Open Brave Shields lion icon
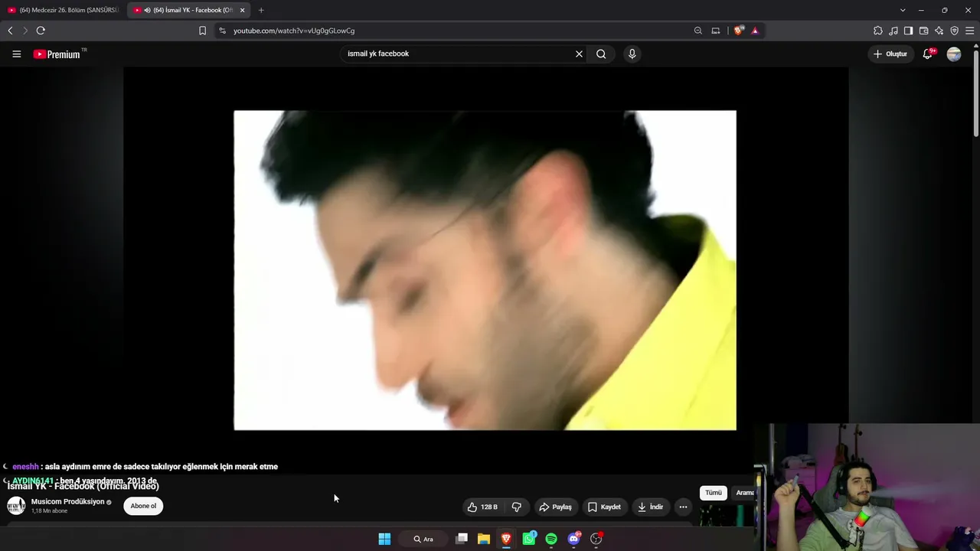This screenshot has height=551, width=980. coord(738,31)
